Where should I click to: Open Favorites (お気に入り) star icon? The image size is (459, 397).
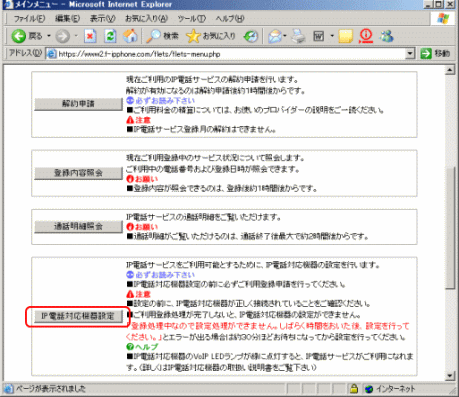coord(193,36)
